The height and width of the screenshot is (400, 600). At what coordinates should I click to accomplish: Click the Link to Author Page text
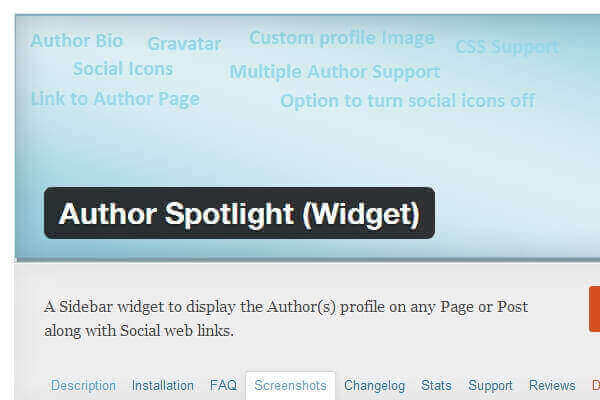[115, 99]
